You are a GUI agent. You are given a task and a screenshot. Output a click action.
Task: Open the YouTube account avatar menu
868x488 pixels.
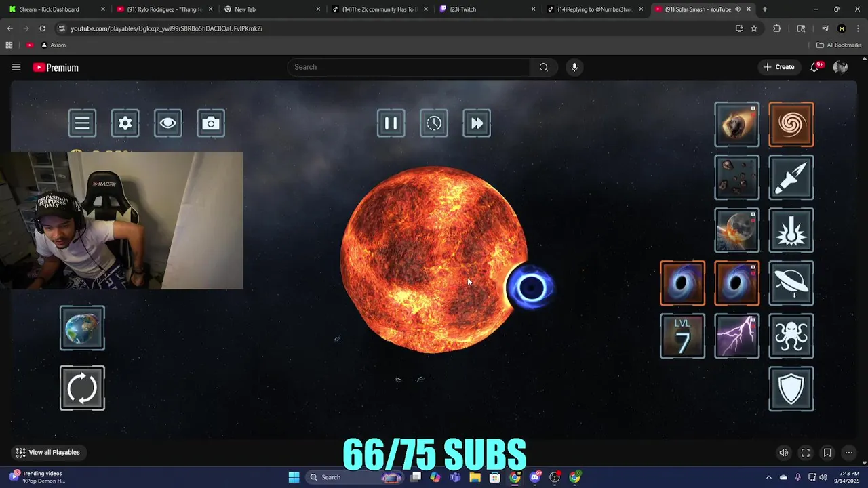[840, 67]
